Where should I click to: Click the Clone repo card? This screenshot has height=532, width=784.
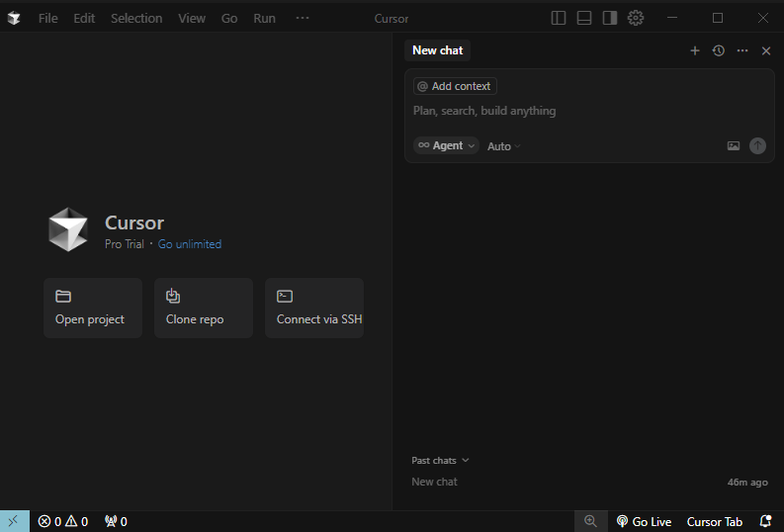tap(204, 308)
